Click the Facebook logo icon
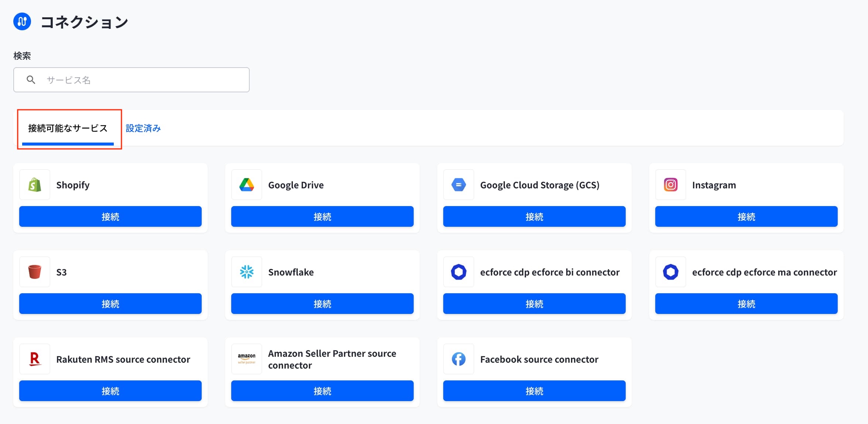The width and height of the screenshot is (868, 424). pos(459,359)
